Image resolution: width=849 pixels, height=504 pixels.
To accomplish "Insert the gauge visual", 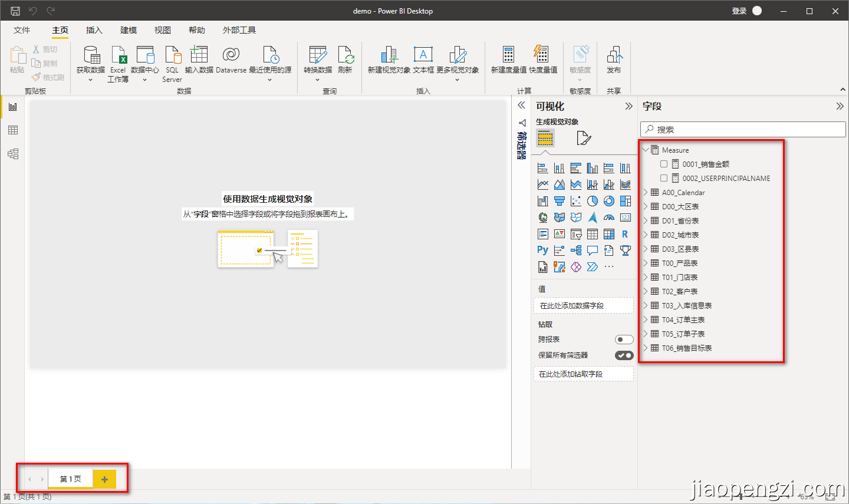I will pyautogui.click(x=609, y=218).
